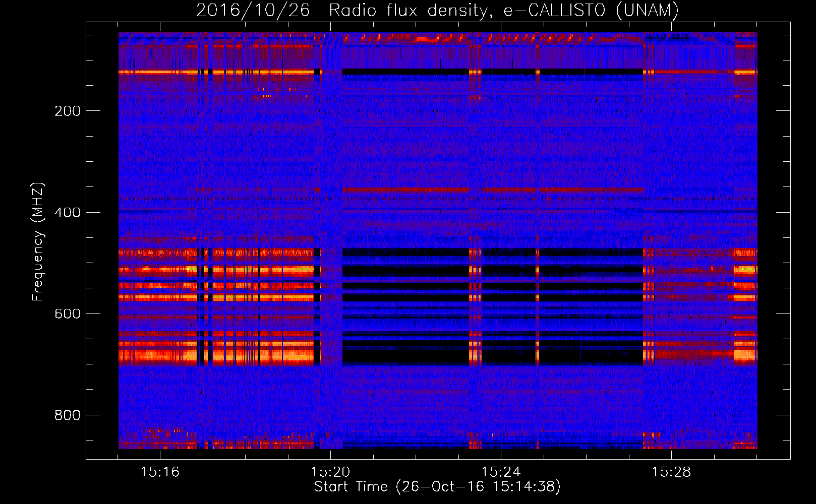Click the "Start Time (26-Oct-16 15:14:38)" label
The image size is (816, 504).
coord(437,487)
